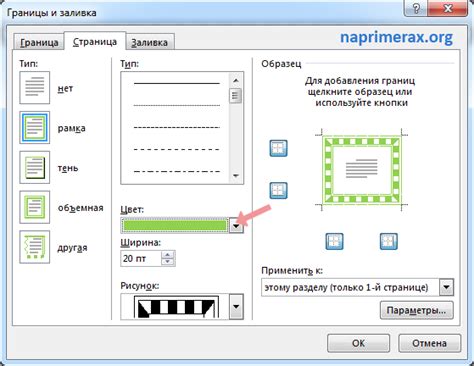Click the 'этому разделу' apply-to field
The height and width of the screenshot is (366, 474).
350,287
